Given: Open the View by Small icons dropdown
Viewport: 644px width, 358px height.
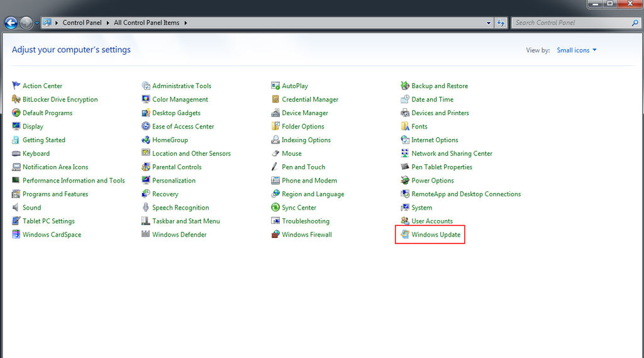Looking at the screenshot, I should [577, 50].
